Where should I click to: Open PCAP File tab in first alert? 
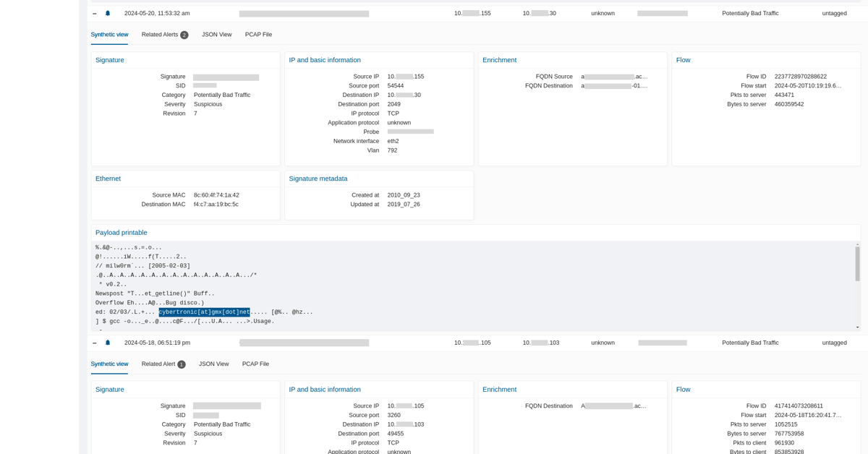pyautogui.click(x=258, y=35)
